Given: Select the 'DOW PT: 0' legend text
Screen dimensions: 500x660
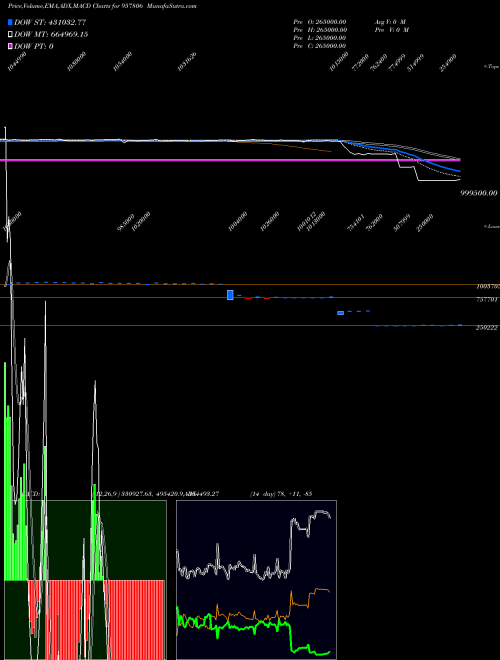Looking at the screenshot, I should 34,46.
